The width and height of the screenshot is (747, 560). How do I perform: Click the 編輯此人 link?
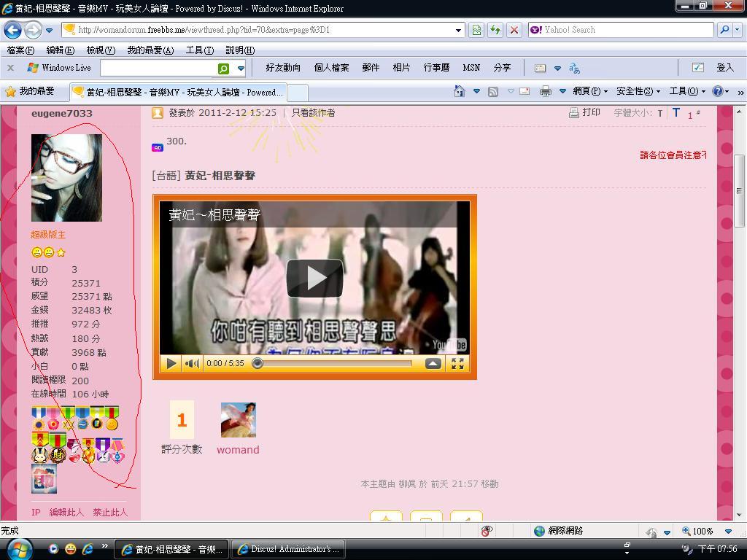point(66,513)
